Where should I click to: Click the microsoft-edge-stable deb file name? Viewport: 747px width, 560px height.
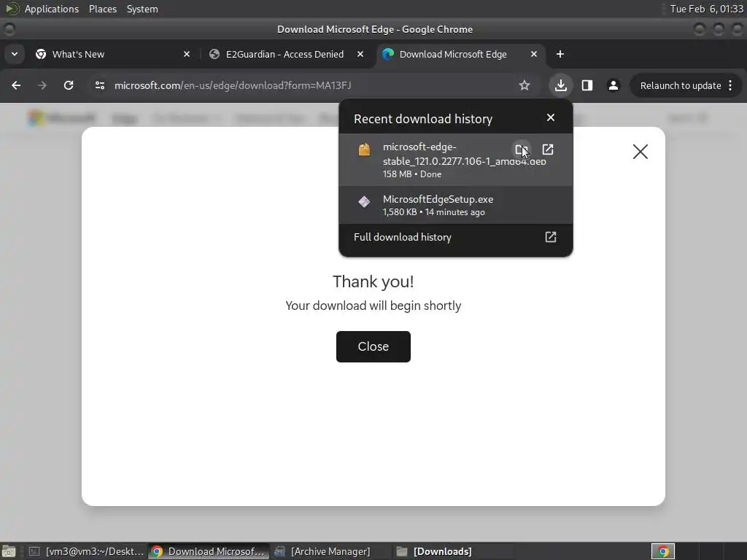(464, 154)
